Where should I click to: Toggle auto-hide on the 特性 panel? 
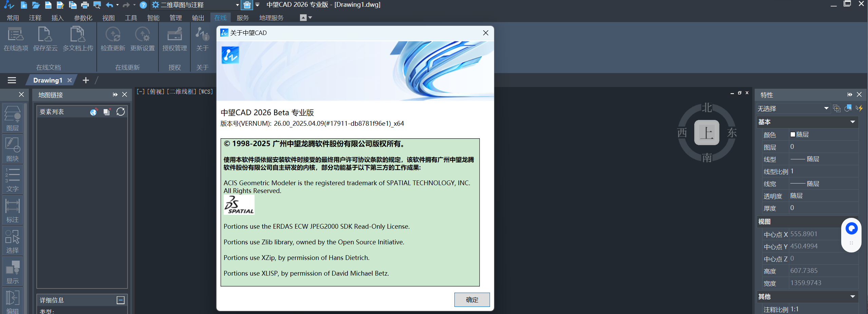click(850, 94)
